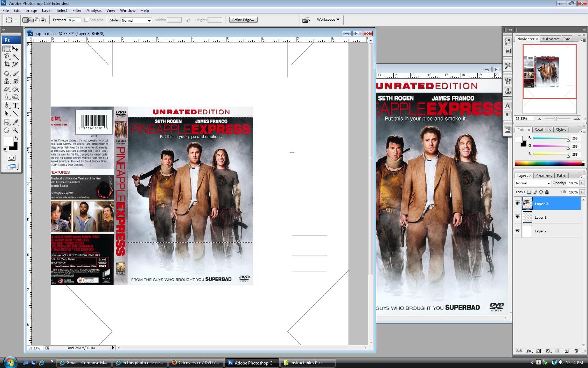Viewport: 588px width, 368px height.
Task: Toggle visibility of Layer 1
Action: 517,217
